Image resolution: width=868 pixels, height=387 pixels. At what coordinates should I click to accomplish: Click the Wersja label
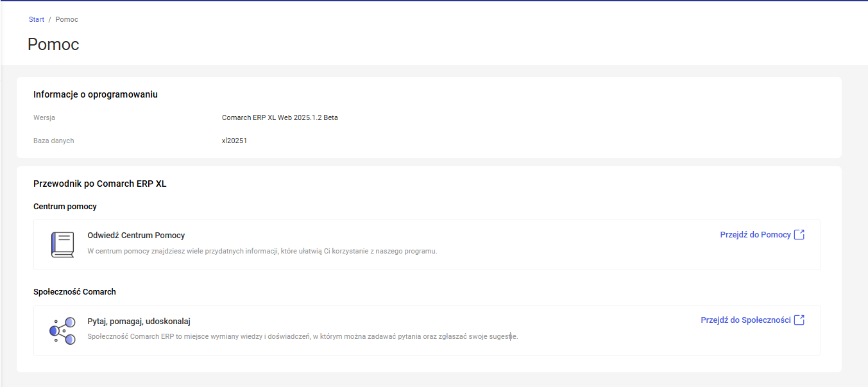coord(44,117)
